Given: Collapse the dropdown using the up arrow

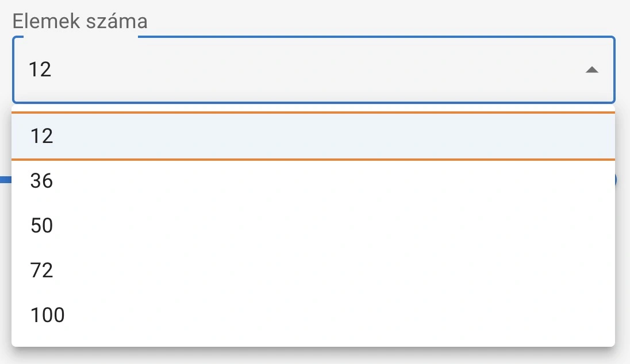Looking at the screenshot, I should [x=591, y=70].
